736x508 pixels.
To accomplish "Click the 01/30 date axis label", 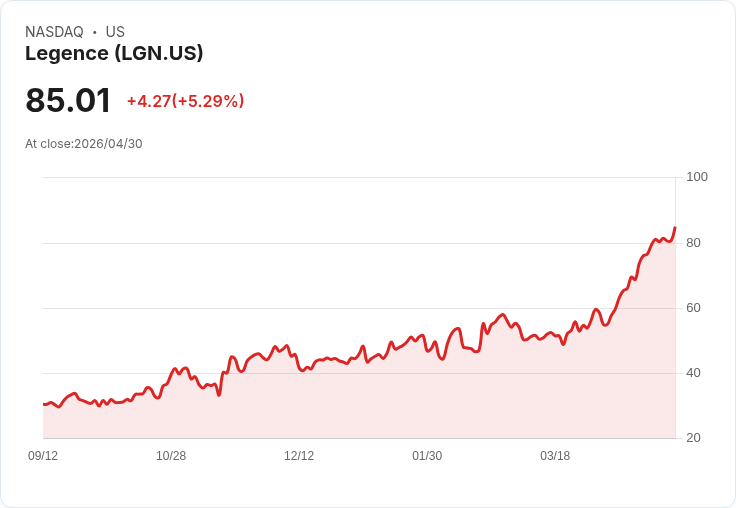I will pos(427,456).
